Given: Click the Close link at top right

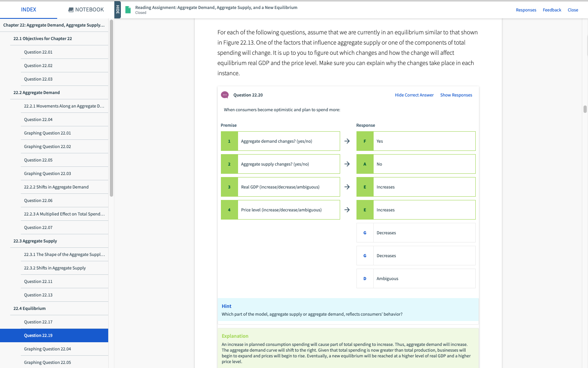Looking at the screenshot, I should coord(573,10).
